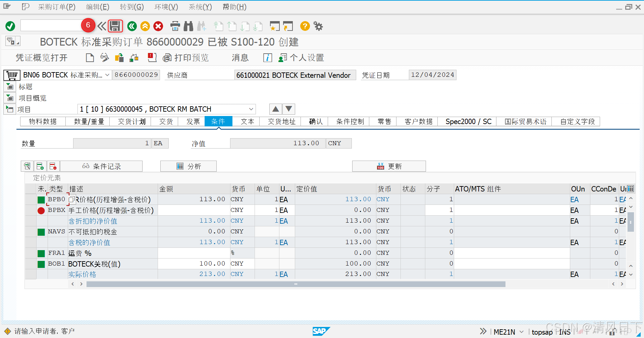Open the 环境(V) menu
Screen dimensions: 644x338
click(x=166, y=7)
